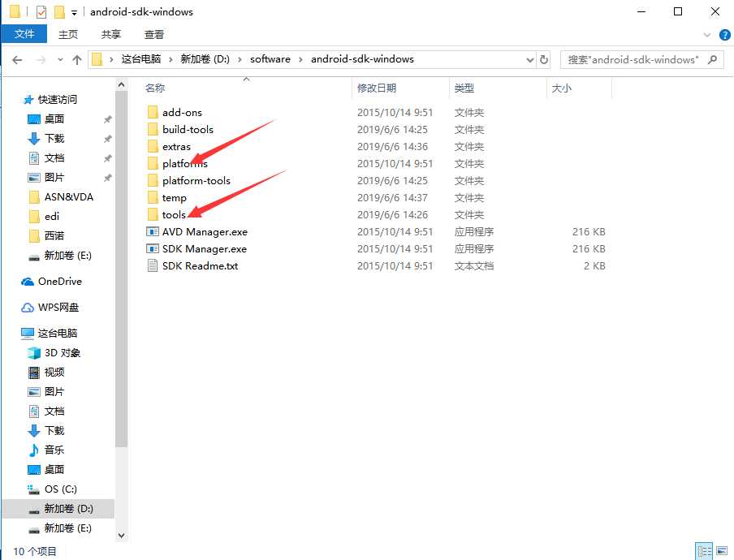The height and width of the screenshot is (560, 734).
Task: Expand address bar history dropdown
Action: click(530, 60)
